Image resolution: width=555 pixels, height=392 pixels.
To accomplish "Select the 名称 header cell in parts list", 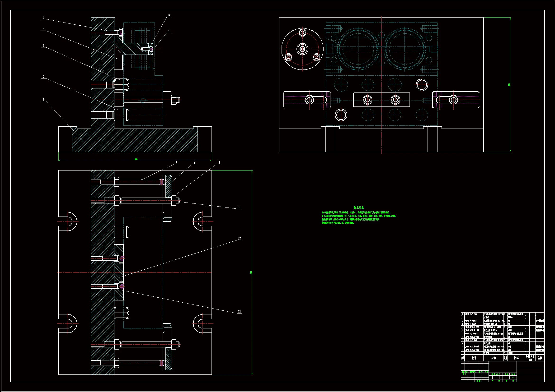I will pyautogui.click(x=493, y=358).
